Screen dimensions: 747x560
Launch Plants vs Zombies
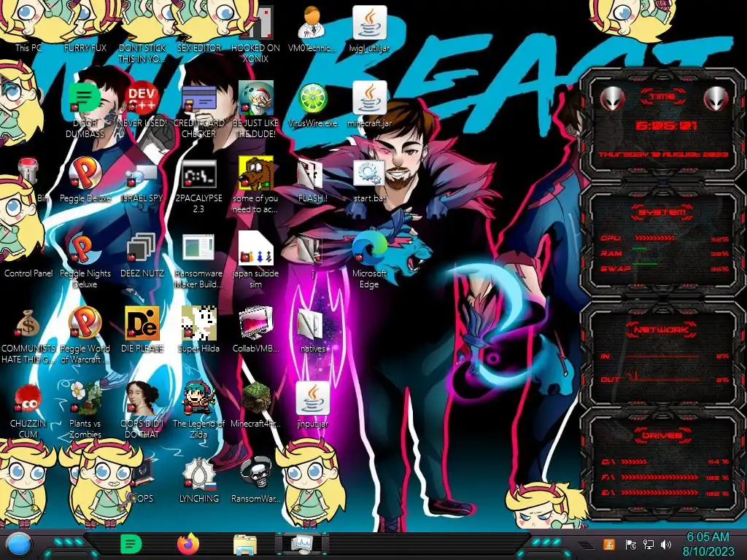85,411
